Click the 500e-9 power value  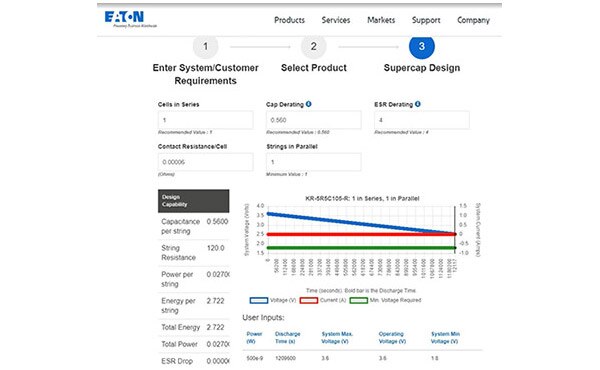[x=254, y=359]
